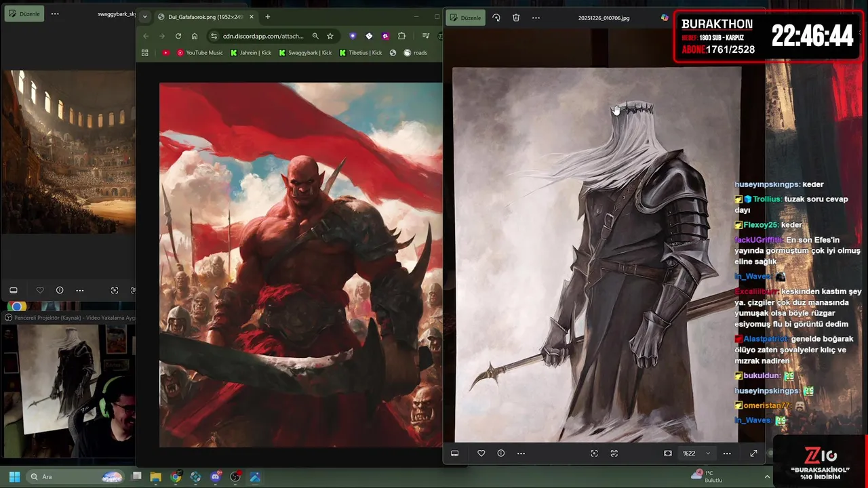Show file info in right Photos window
The image size is (868, 488).
click(500, 453)
